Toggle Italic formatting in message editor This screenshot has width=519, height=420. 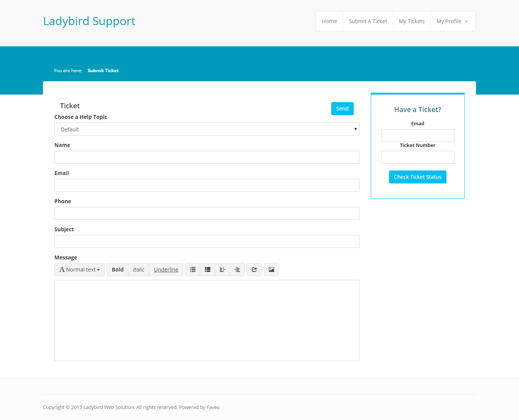tap(139, 270)
